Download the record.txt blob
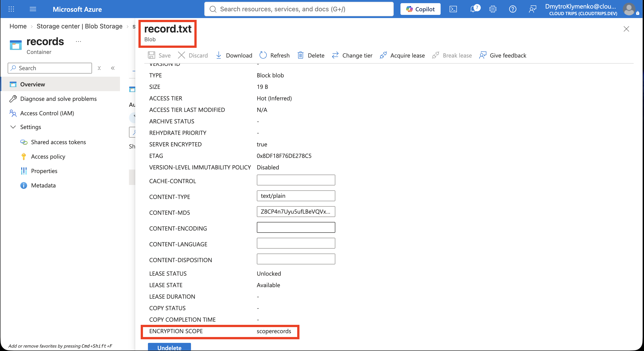644x351 pixels. 234,55
